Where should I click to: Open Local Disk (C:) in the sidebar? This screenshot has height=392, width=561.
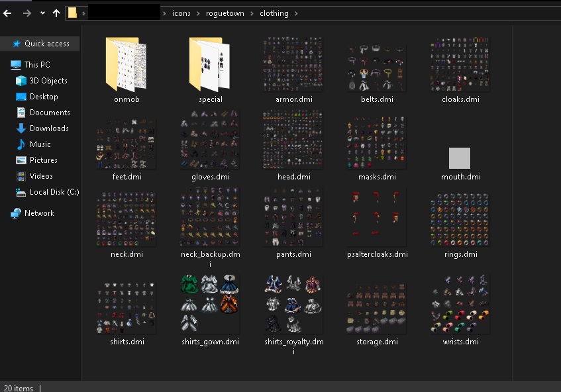click(47, 192)
